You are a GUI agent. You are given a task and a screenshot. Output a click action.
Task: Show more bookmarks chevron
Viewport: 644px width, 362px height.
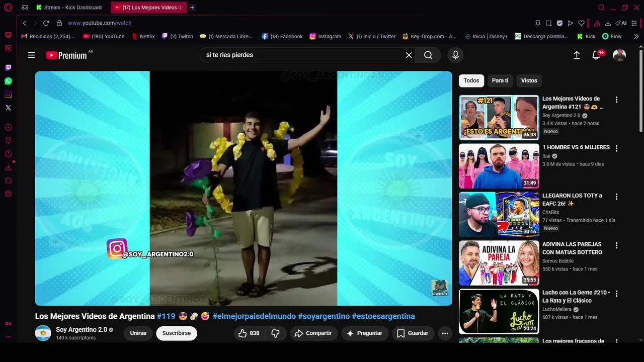click(x=636, y=37)
